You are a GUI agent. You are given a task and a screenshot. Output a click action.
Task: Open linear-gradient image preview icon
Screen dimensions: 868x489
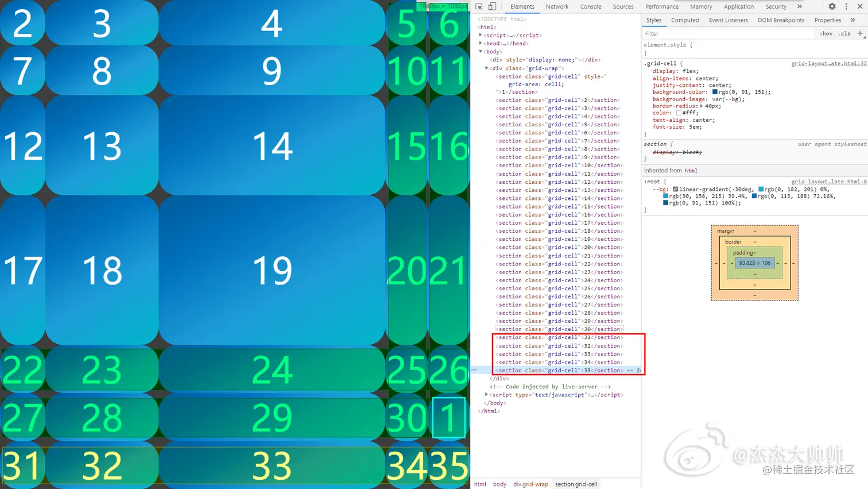click(x=676, y=189)
